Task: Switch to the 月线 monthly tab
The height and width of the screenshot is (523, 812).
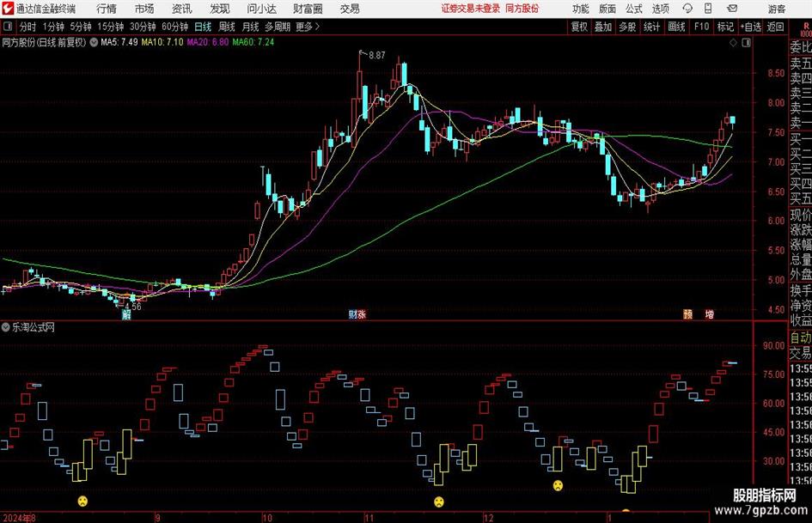Action: [x=250, y=27]
